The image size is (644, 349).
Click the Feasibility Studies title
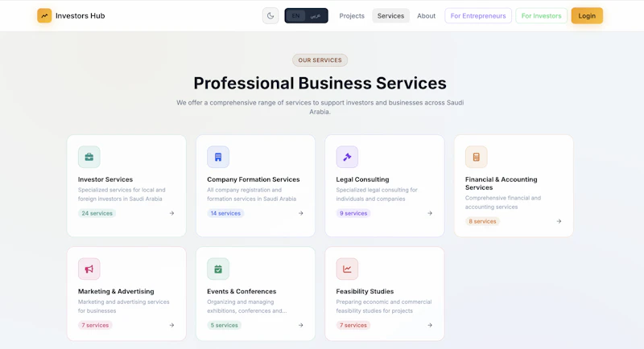365,291
